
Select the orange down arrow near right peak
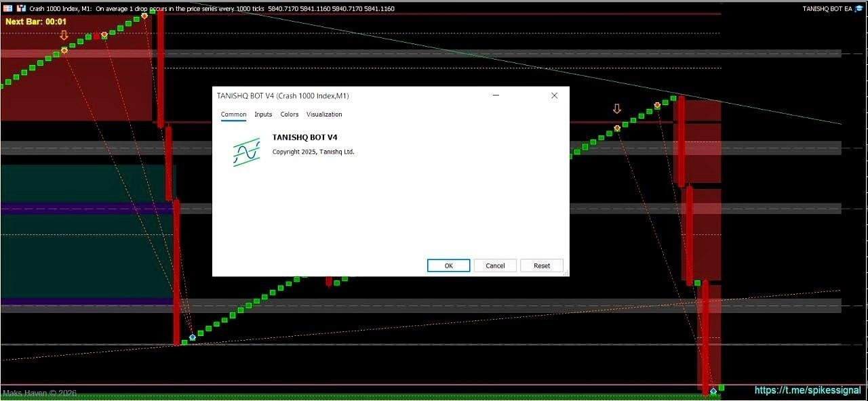click(616, 108)
